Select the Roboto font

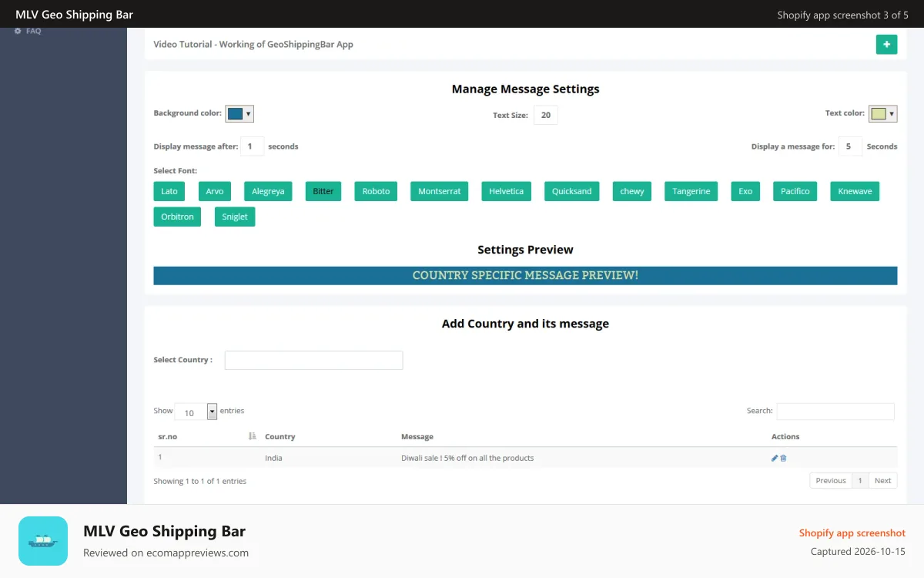[x=376, y=191]
